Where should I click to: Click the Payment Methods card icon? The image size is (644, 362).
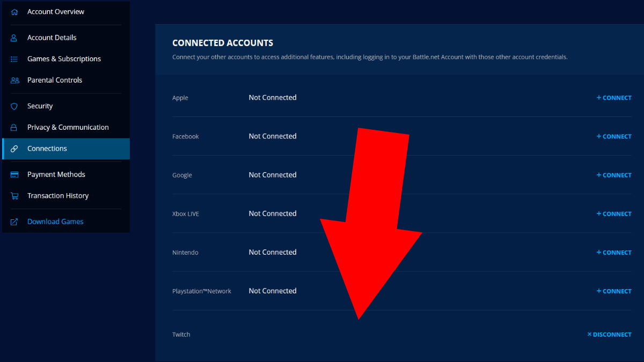pos(14,175)
